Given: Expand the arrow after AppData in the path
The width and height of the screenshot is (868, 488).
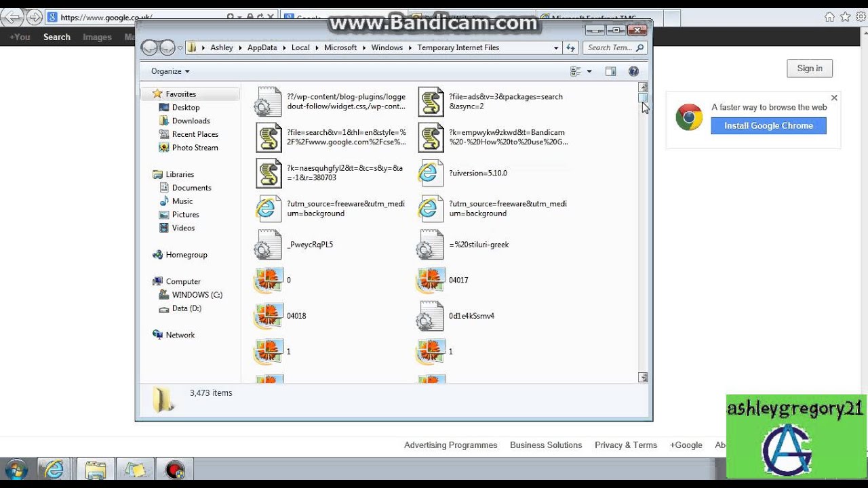Looking at the screenshot, I should click(x=284, y=47).
